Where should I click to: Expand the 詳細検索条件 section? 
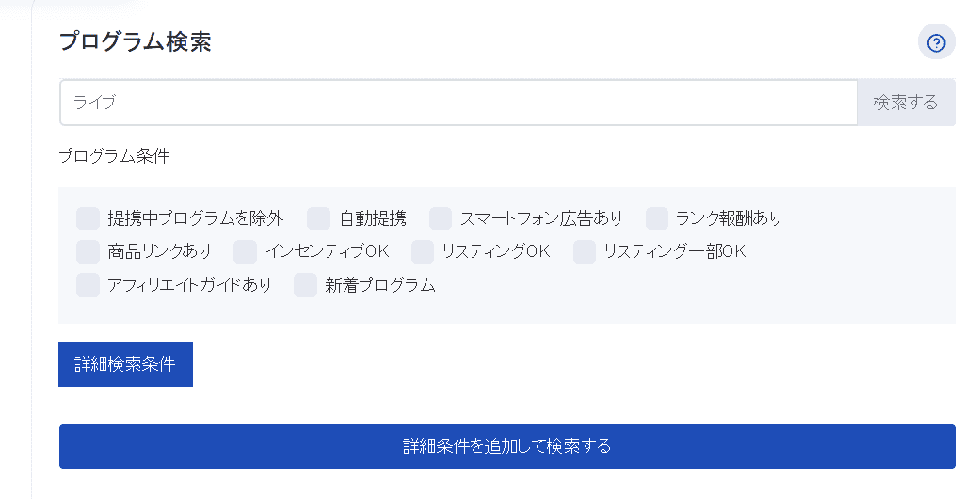pyautogui.click(x=125, y=364)
